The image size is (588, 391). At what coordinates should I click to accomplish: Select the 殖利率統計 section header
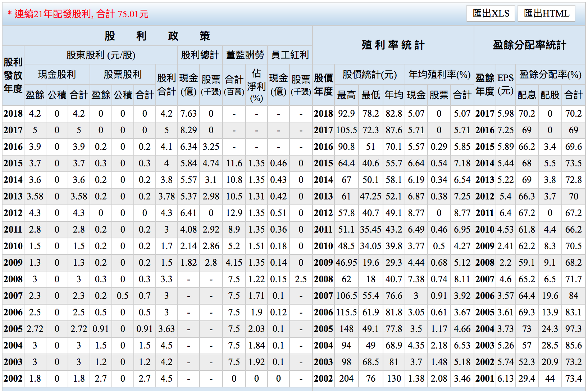pyautogui.click(x=393, y=45)
